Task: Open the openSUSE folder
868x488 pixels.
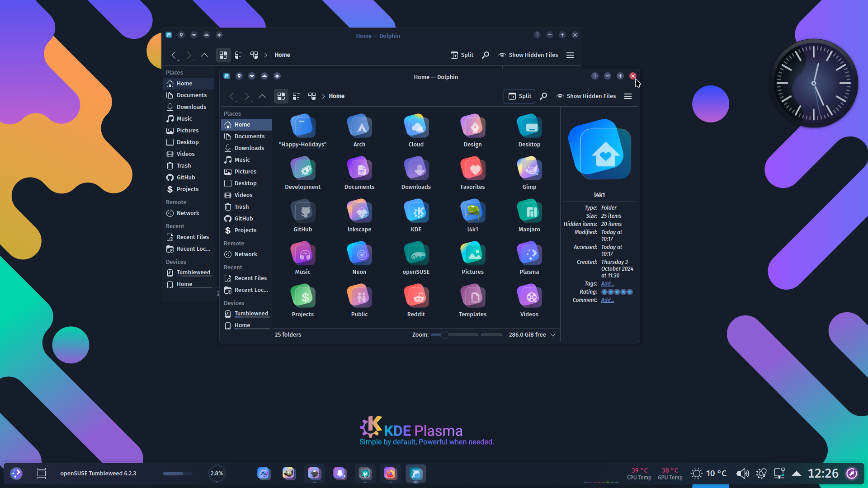Action: point(416,258)
